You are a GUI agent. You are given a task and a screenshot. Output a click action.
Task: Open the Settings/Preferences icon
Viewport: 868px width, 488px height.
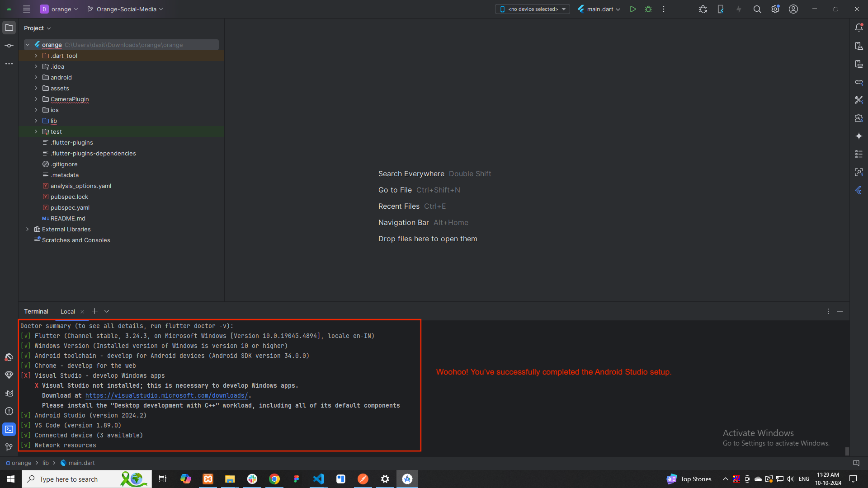click(x=776, y=9)
